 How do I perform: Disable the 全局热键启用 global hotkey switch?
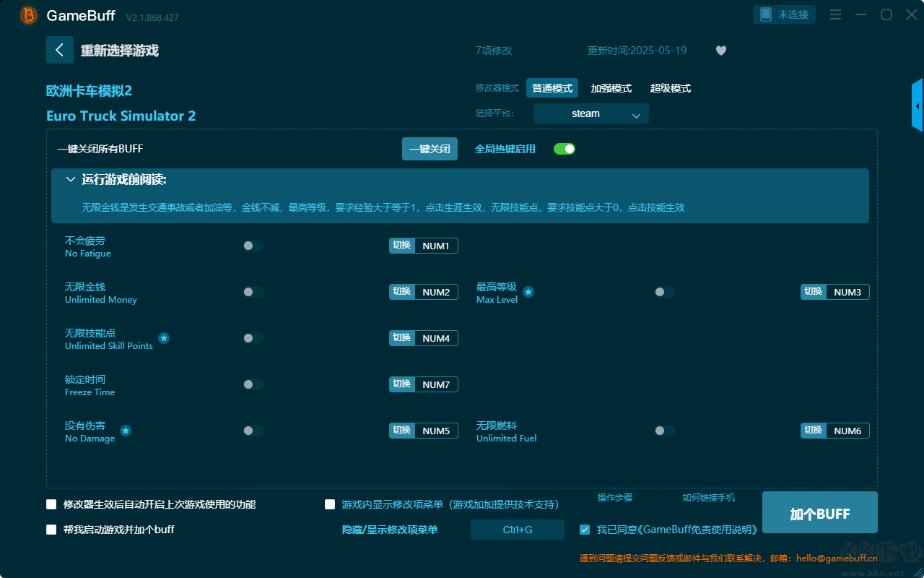click(565, 149)
